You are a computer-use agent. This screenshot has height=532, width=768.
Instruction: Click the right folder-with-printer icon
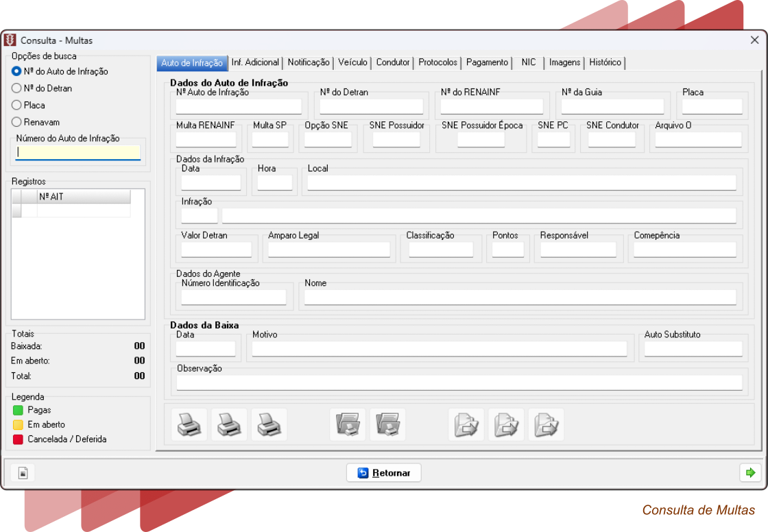tap(387, 425)
